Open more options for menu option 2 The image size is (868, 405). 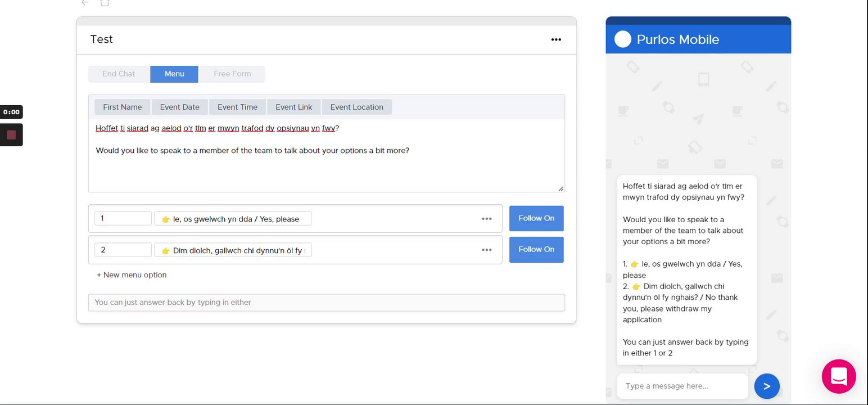486,250
